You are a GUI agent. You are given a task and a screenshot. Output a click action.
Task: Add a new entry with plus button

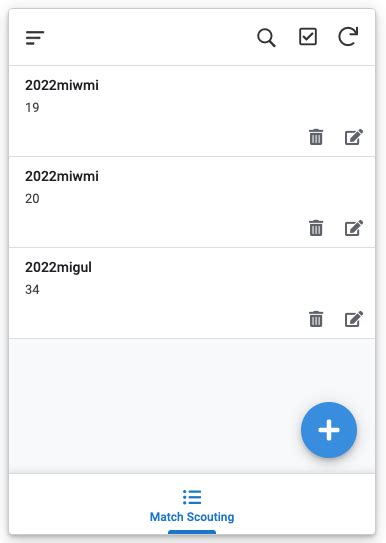(329, 430)
